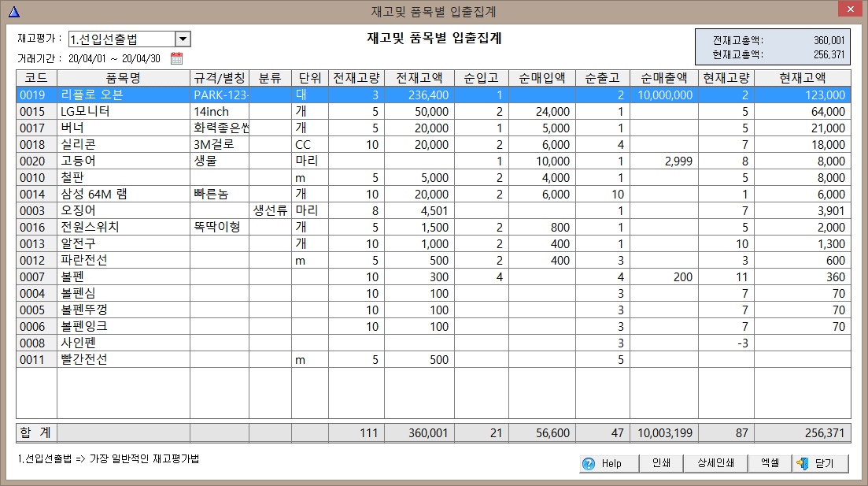Screen dimensions: 868x486
Task: Export with the 엑셀 button
Action: (770, 463)
